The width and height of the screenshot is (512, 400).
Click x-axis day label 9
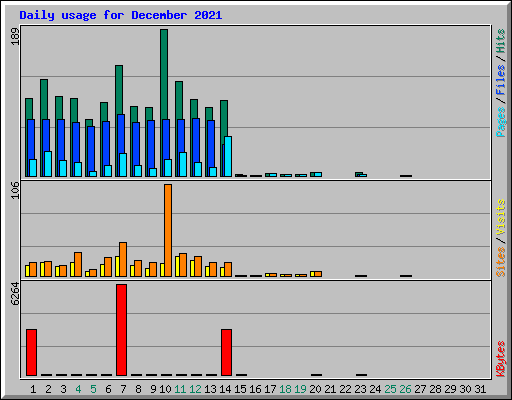(153, 389)
